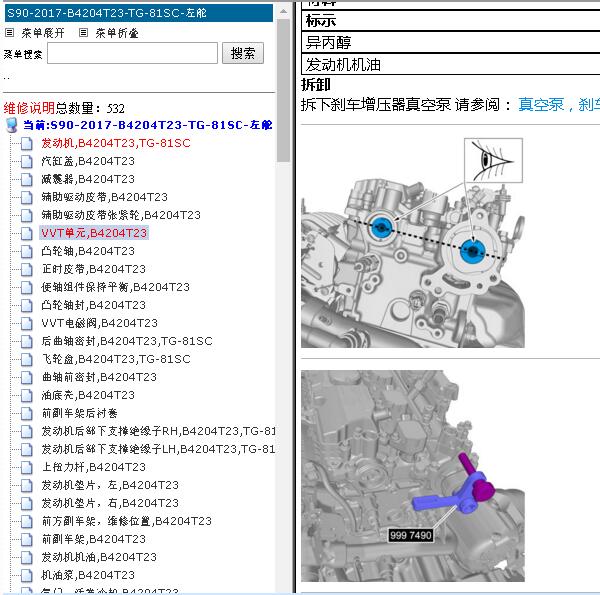The height and width of the screenshot is (595, 600).
Task: Click the expand-menu list icon
Action: pyautogui.click(x=10, y=33)
